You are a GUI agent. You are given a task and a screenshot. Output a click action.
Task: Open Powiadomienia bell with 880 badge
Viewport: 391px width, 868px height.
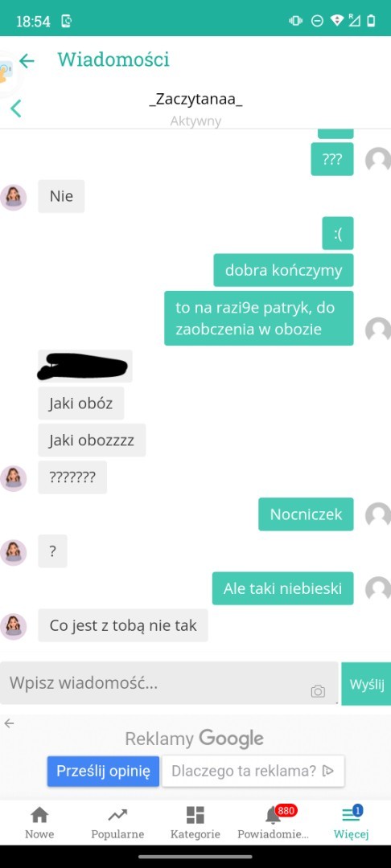tap(273, 822)
